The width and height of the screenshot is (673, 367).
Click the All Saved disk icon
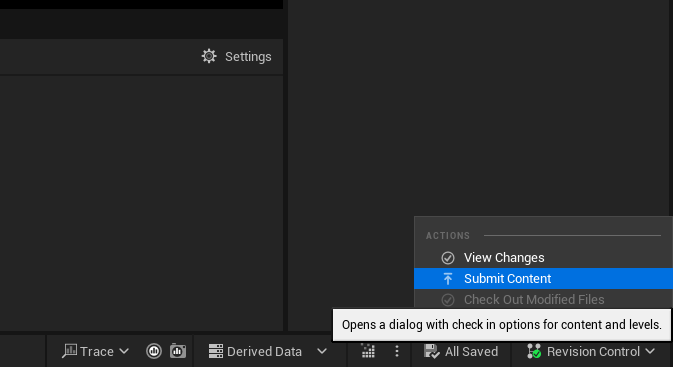(431, 351)
